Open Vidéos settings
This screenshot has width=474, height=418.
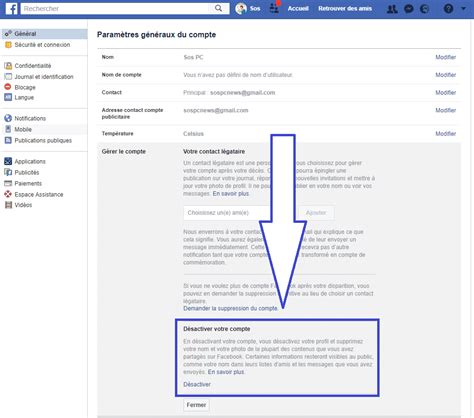pos(23,205)
